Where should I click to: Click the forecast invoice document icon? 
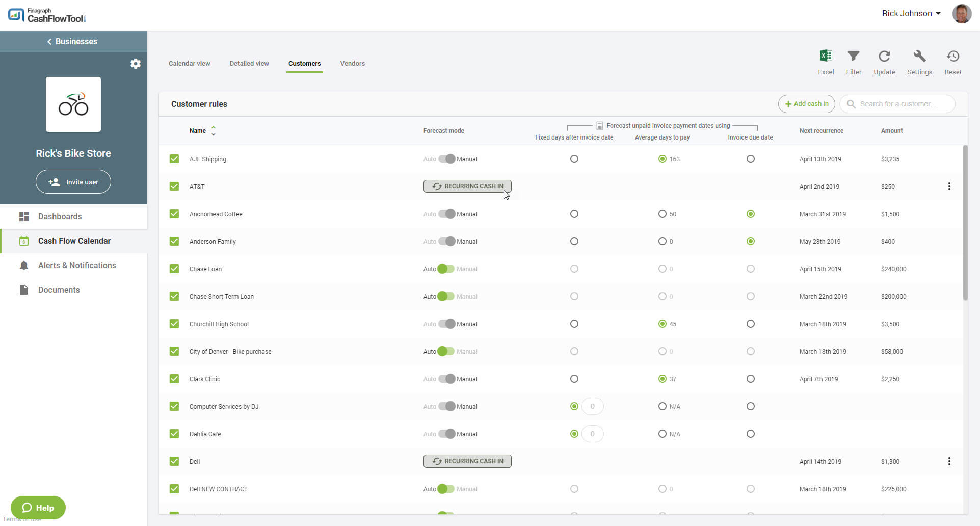tap(600, 126)
